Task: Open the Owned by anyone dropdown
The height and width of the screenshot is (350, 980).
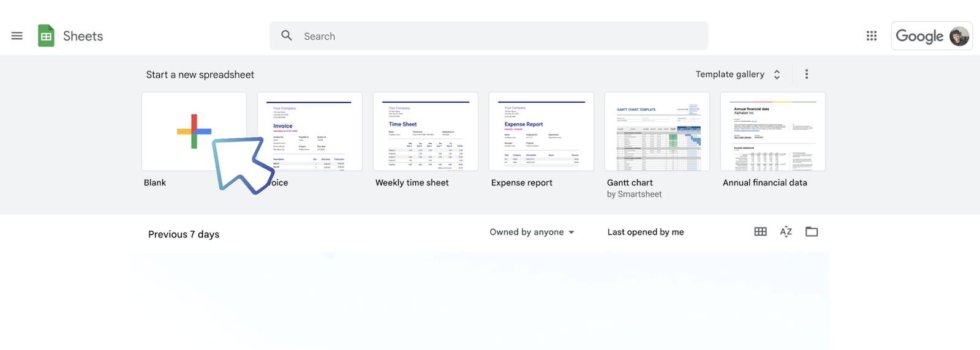Action: (x=532, y=232)
